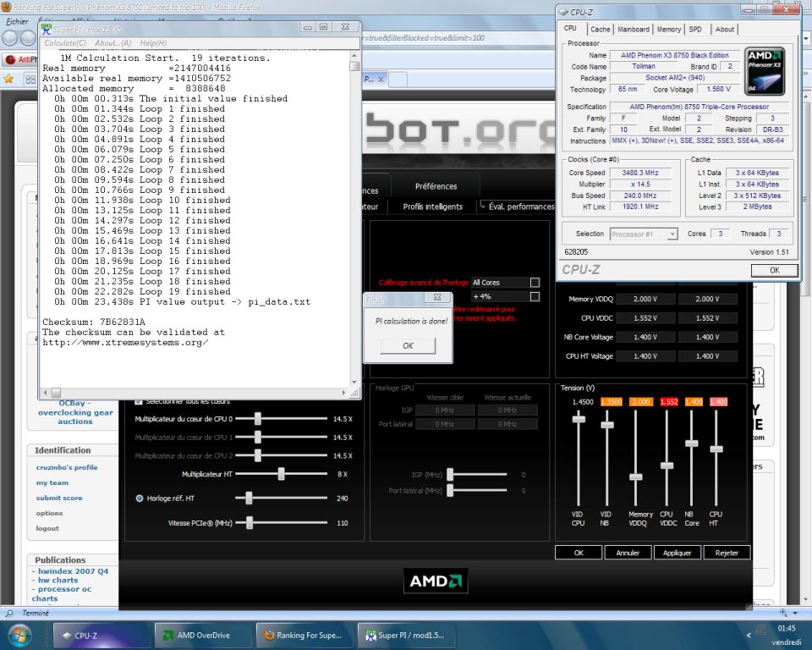The height and width of the screenshot is (650, 812).
Task: Select the Horloge réf. HT radio button
Action: click(x=140, y=499)
